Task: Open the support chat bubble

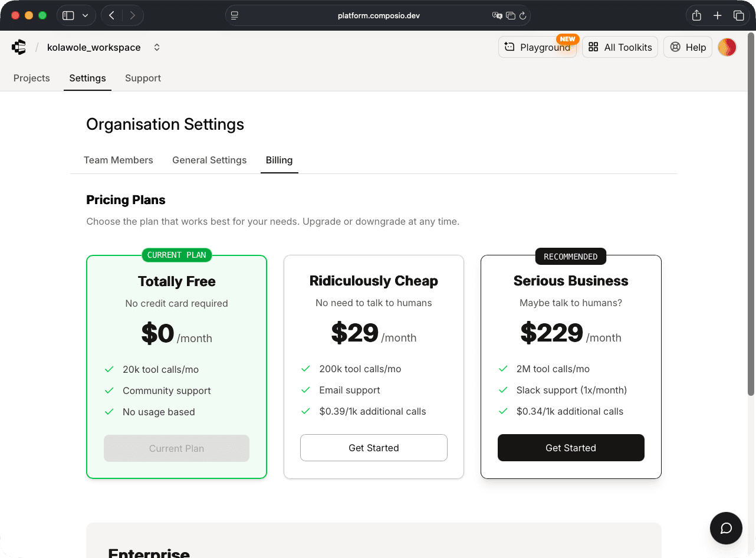Action: point(726,528)
